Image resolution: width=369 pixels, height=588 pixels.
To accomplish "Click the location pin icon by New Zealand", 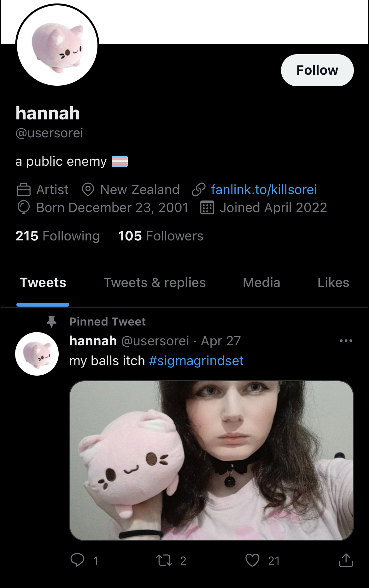I will pos(88,189).
